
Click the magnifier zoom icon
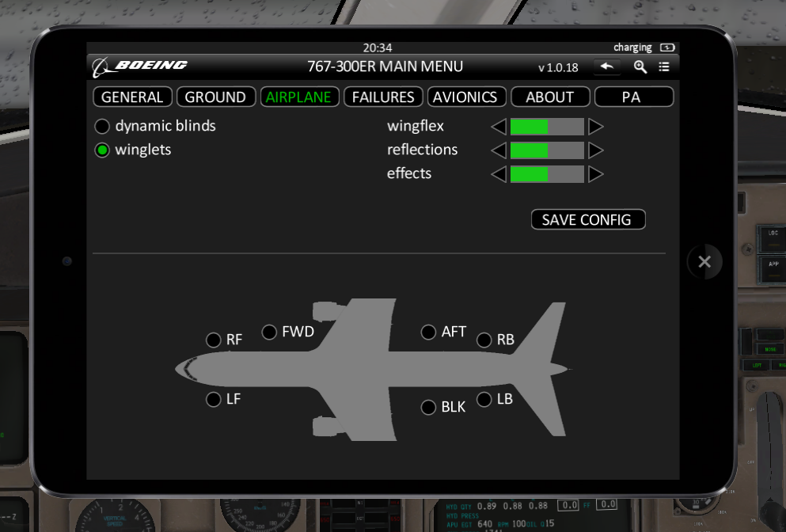coord(640,67)
